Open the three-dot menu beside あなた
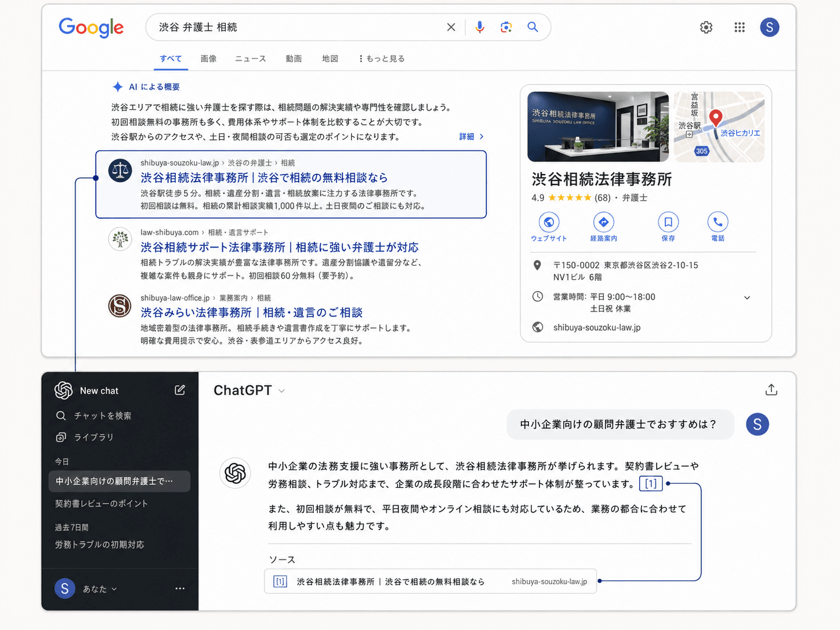 (180, 589)
